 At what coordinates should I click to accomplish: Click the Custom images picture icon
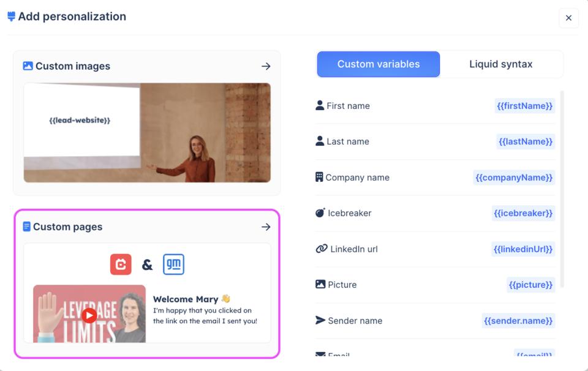[28, 66]
